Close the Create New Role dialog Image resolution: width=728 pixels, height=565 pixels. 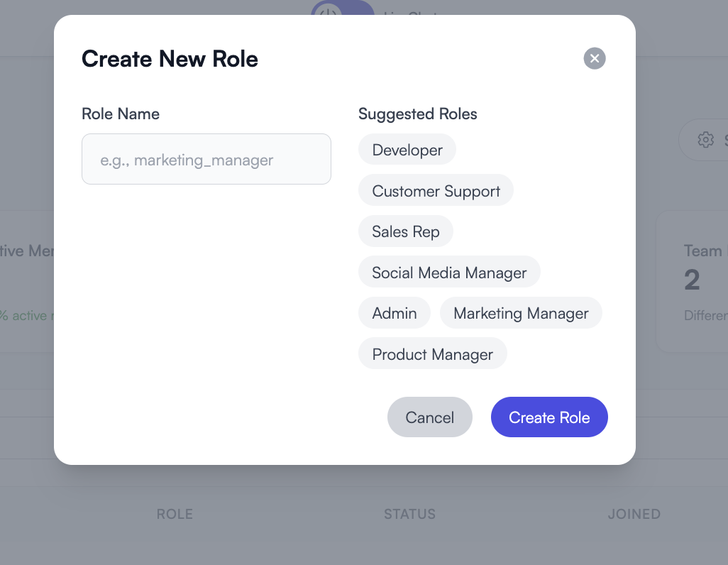pyautogui.click(x=595, y=58)
